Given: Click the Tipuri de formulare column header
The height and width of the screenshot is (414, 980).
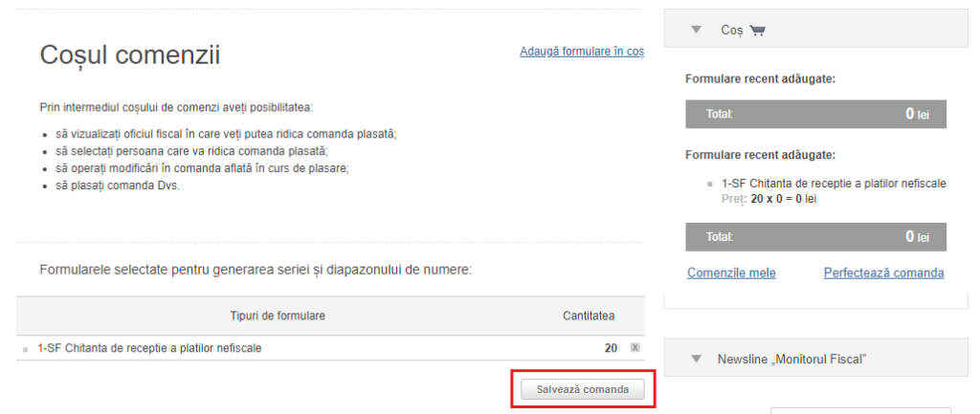Looking at the screenshot, I should [278, 316].
